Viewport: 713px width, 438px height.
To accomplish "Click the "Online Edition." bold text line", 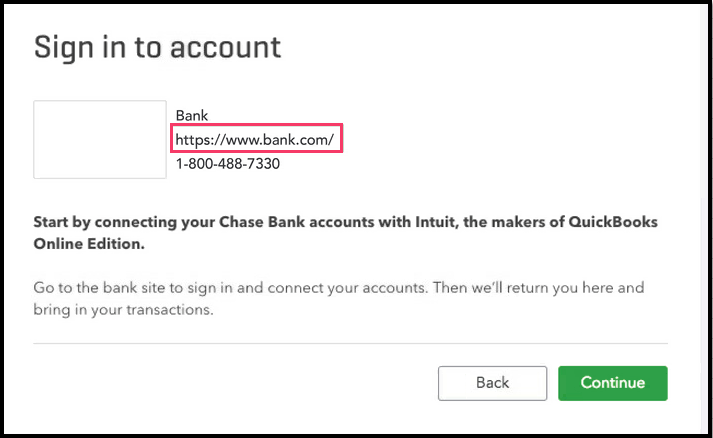I will click(88, 243).
